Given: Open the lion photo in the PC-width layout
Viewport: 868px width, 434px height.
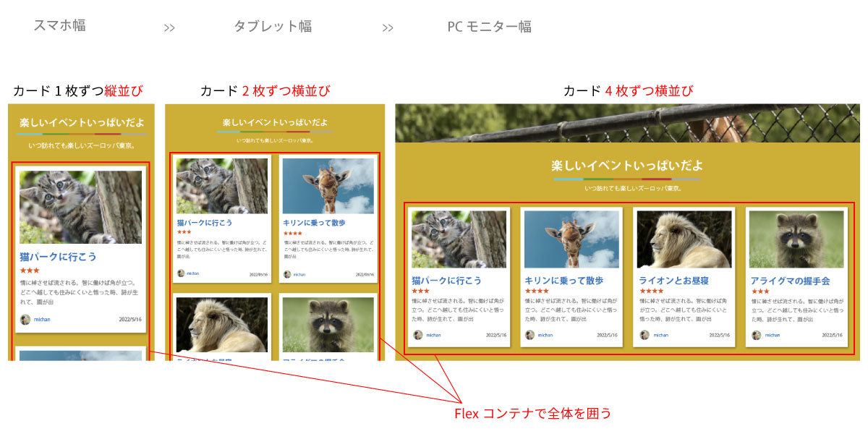Looking at the screenshot, I should tap(684, 239).
